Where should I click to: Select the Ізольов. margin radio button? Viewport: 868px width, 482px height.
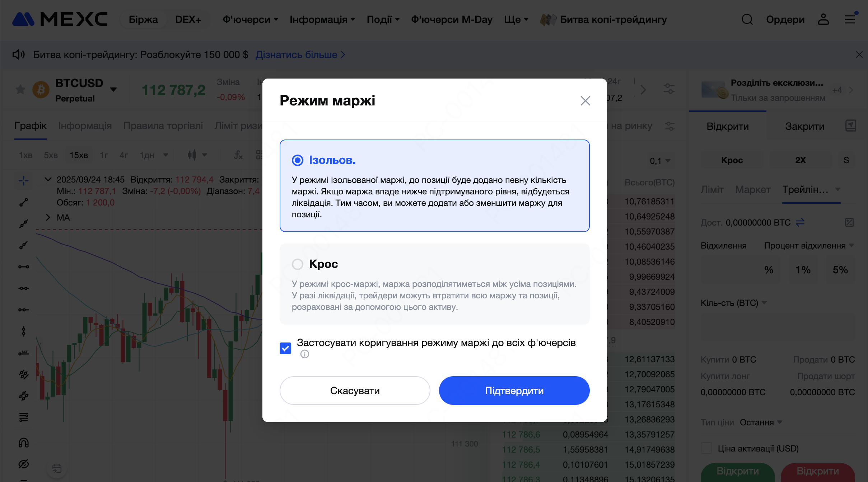298,160
